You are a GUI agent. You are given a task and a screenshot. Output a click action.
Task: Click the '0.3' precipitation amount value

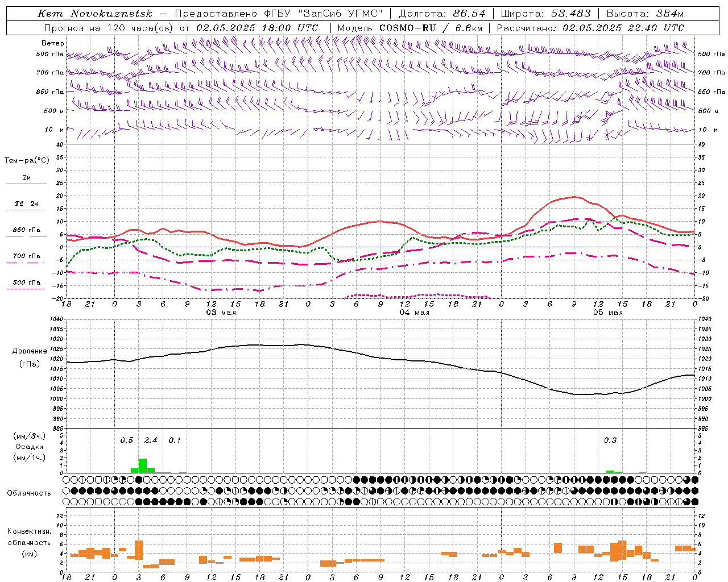coord(610,440)
